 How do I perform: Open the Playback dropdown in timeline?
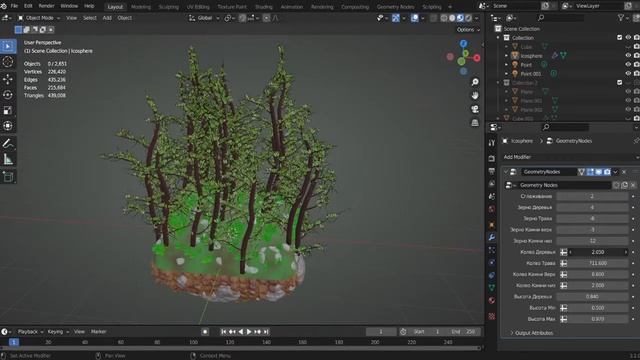pyautogui.click(x=31, y=332)
